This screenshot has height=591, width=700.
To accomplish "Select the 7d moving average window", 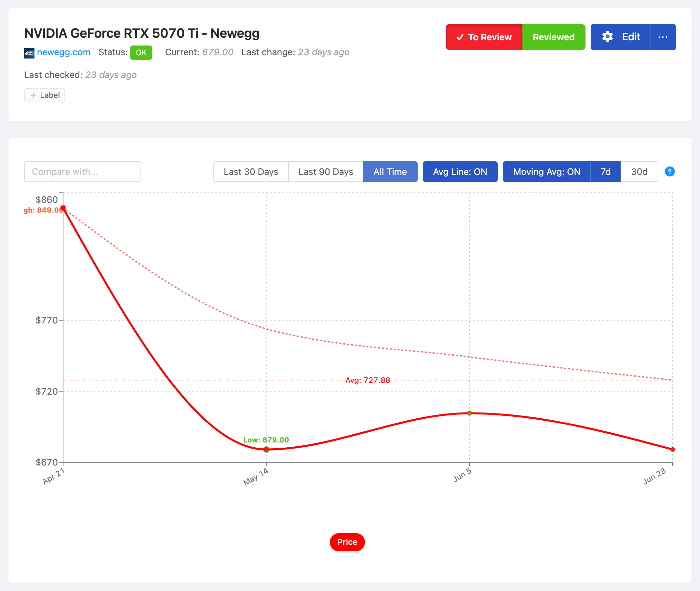I will 605,172.
